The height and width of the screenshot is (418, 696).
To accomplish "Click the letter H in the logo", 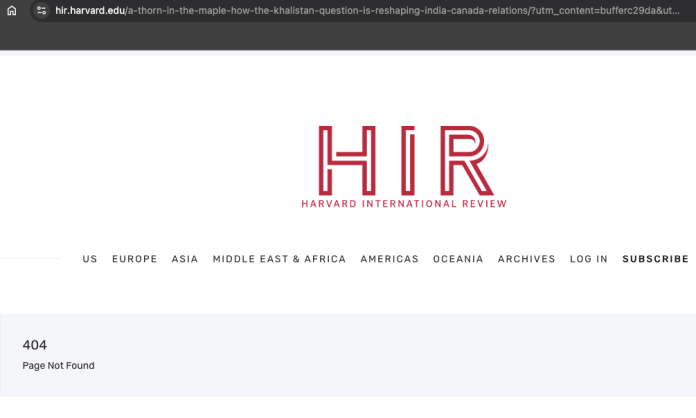I will tap(347, 160).
